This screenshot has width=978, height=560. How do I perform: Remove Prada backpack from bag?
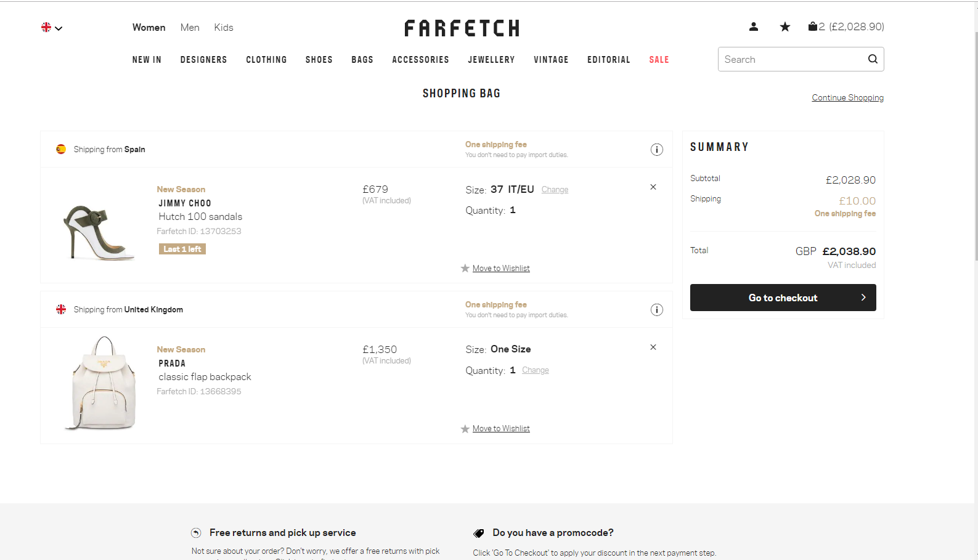[x=653, y=347]
